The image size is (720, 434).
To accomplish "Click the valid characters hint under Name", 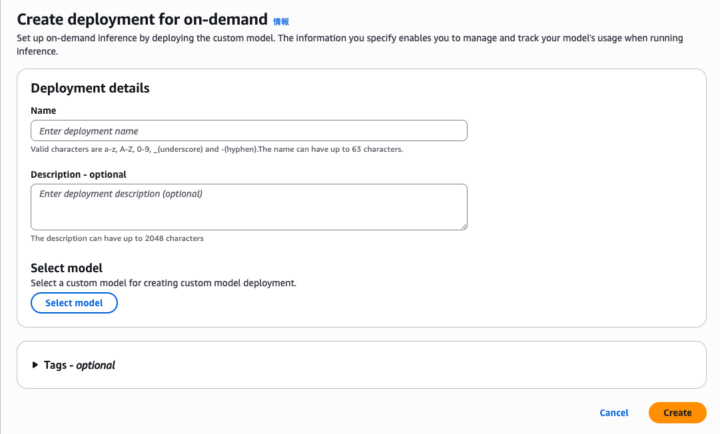I will [216, 149].
